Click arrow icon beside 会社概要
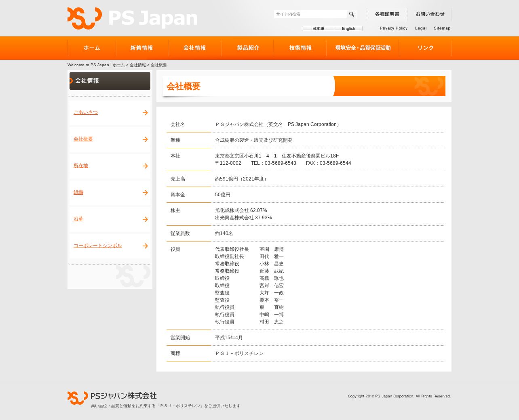Screen dimensions: 519x420 [145, 139]
